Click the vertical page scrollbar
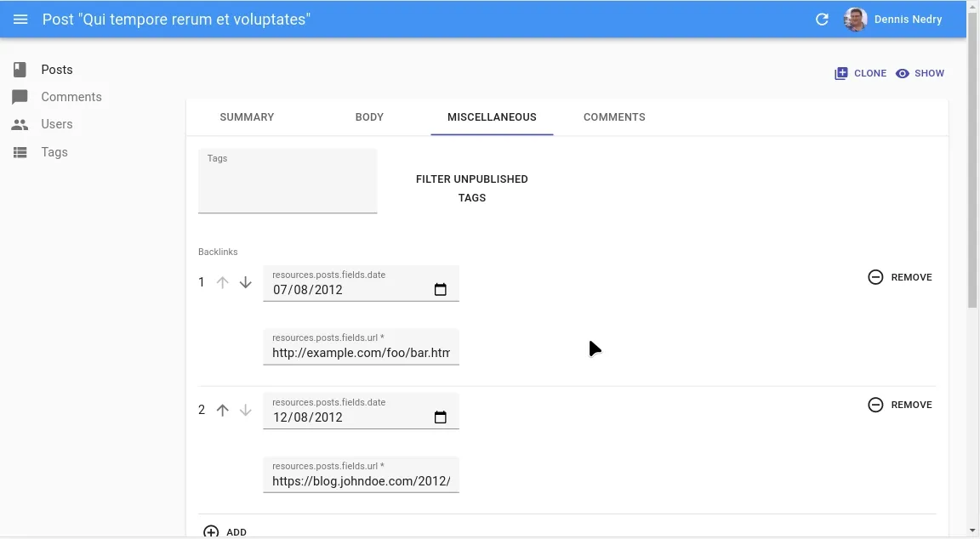Viewport: 980px width, 539px height. click(972, 170)
